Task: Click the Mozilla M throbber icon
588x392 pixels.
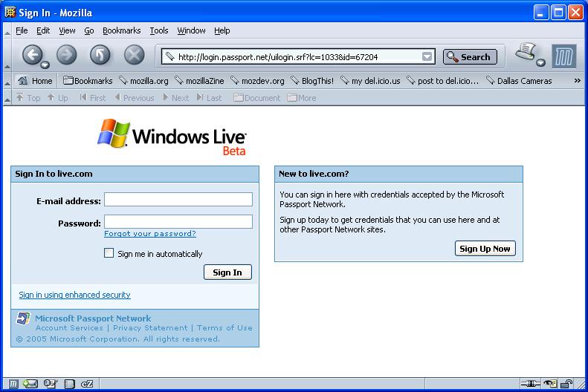Action: pos(563,56)
